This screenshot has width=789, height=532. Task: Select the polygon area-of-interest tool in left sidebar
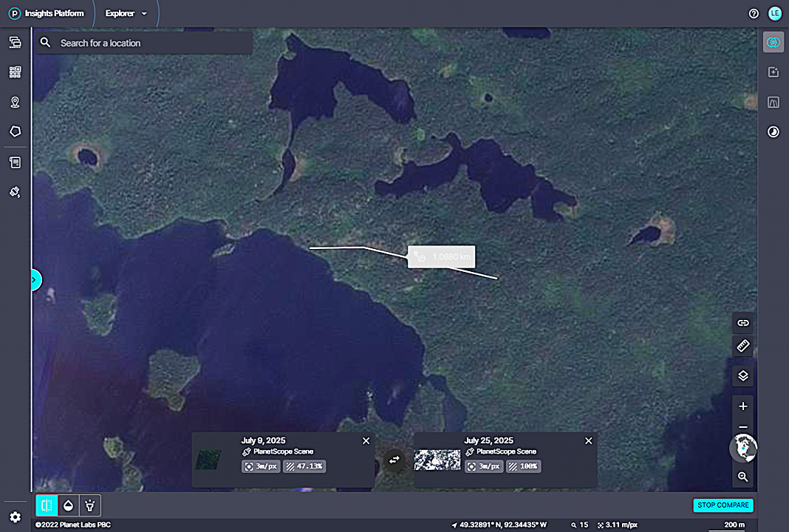tap(15, 132)
